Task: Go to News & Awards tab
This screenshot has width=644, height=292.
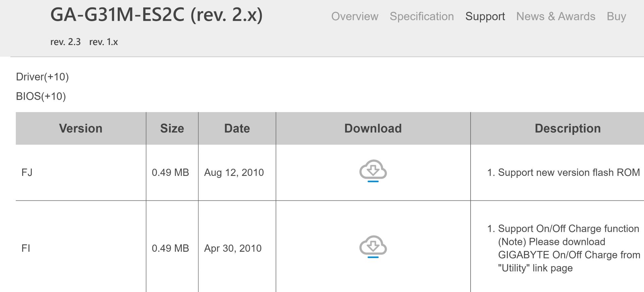Action: (x=556, y=16)
